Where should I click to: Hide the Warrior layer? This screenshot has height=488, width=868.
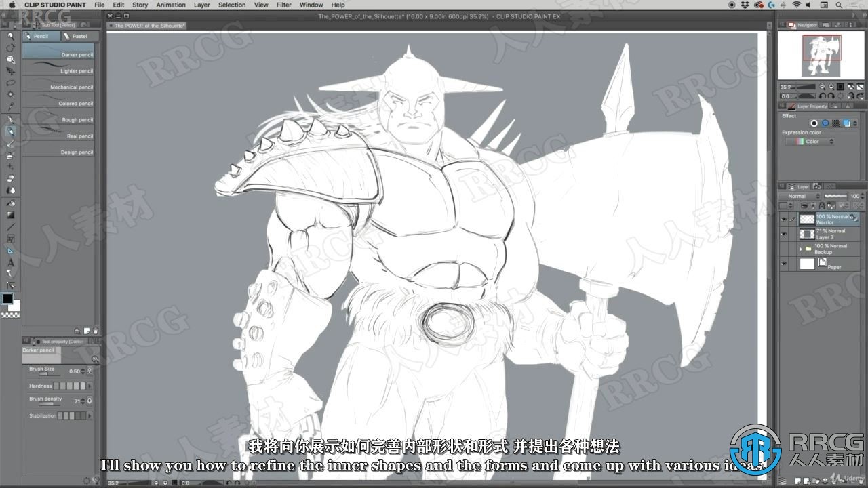pyautogui.click(x=783, y=219)
